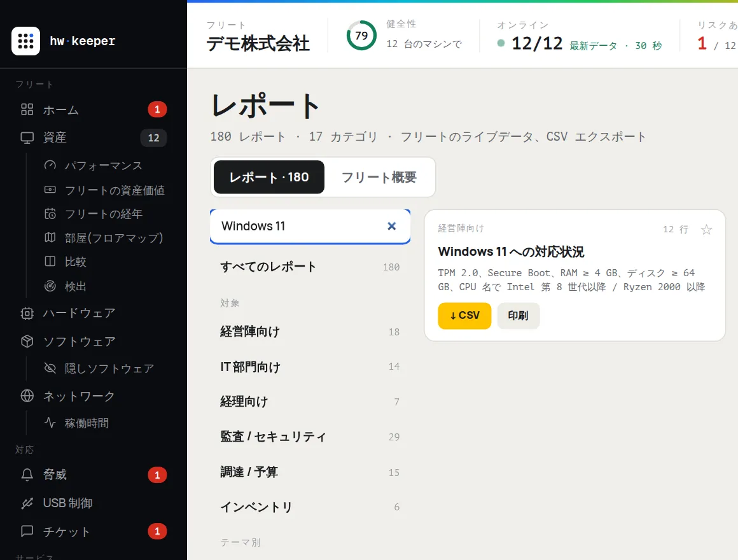Screen dimensions: 738x560
Task: Click the hw·keeper grid logo icon
Action: tap(25, 41)
